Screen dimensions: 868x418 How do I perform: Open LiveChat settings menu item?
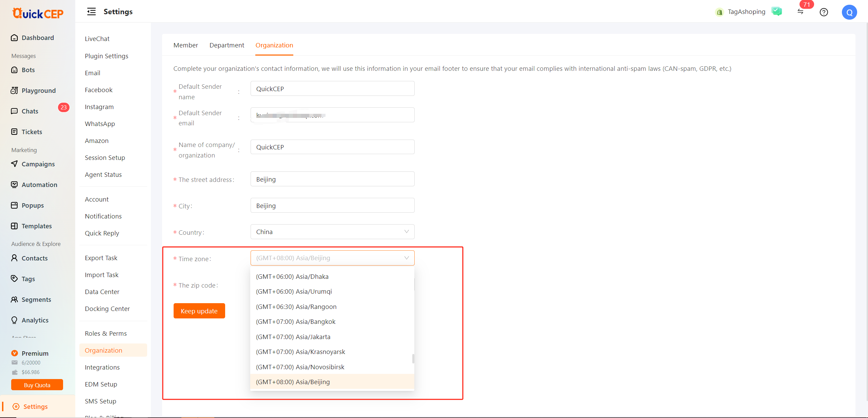pyautogui.click(x=97, y=39)
